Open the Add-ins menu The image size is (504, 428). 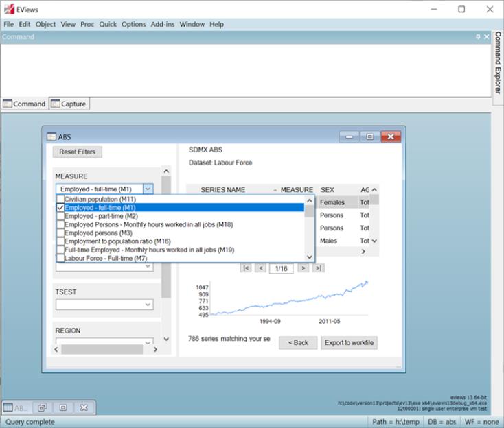(x=163, y=24)
